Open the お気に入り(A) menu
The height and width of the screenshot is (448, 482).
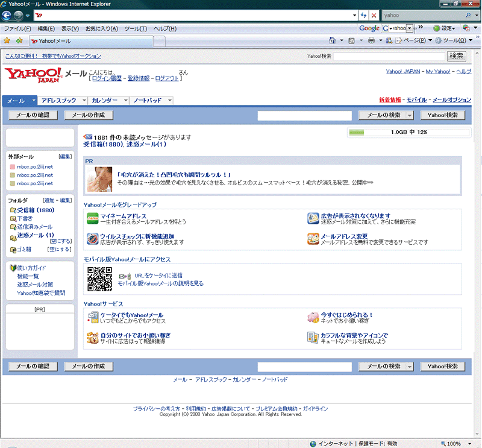[x=101, y=28]
